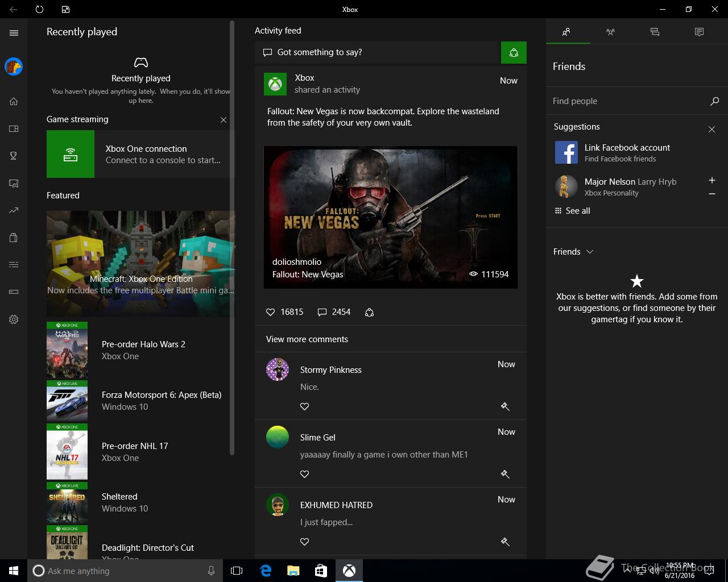
Task: Open Fallout New Vegas video thumbnail
Action: point(391,217)
